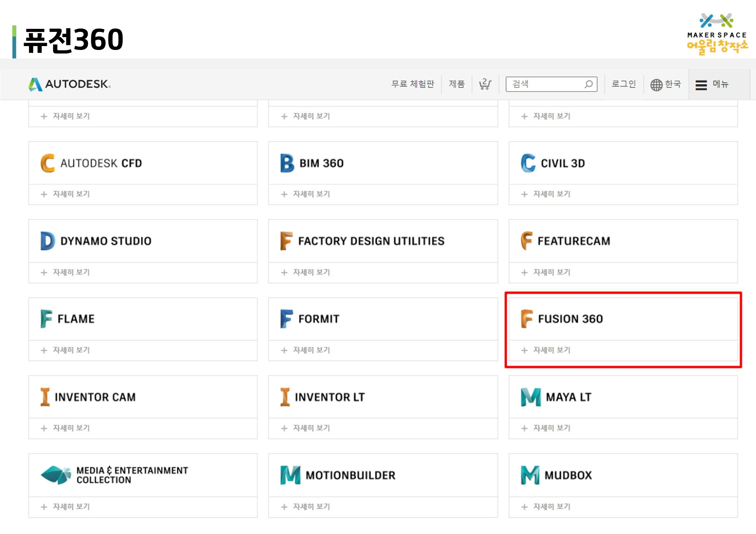This screenshot has width=756, height=534.
Task: Expand 자세히 보기 under Formit
Action: tap(305, 350)
